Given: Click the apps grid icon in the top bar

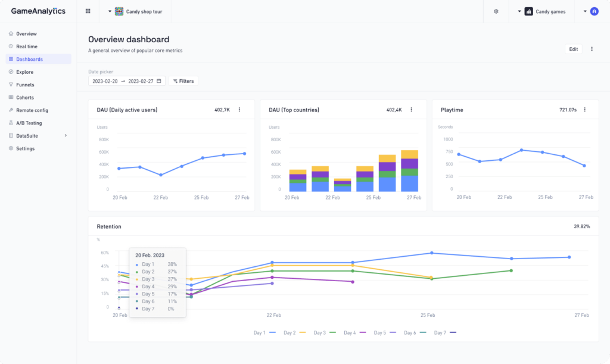Looking at the screenshot, I should tap(88, 11).
